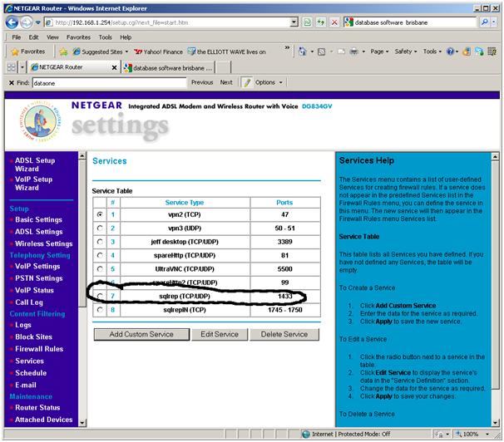Go back with the browser Back arrow
504x442 pixels.
[x=12, y=22]
